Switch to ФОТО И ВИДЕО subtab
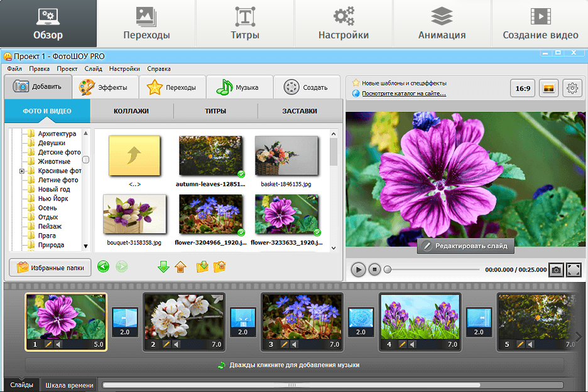 click(x=47, y=111)
